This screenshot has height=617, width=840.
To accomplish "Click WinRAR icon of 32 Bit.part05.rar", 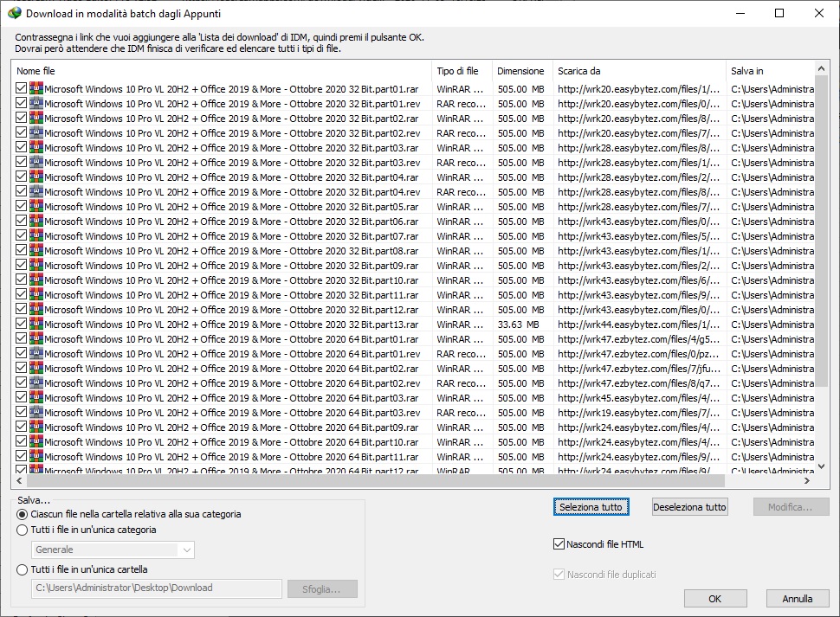I will pos(36,206).
